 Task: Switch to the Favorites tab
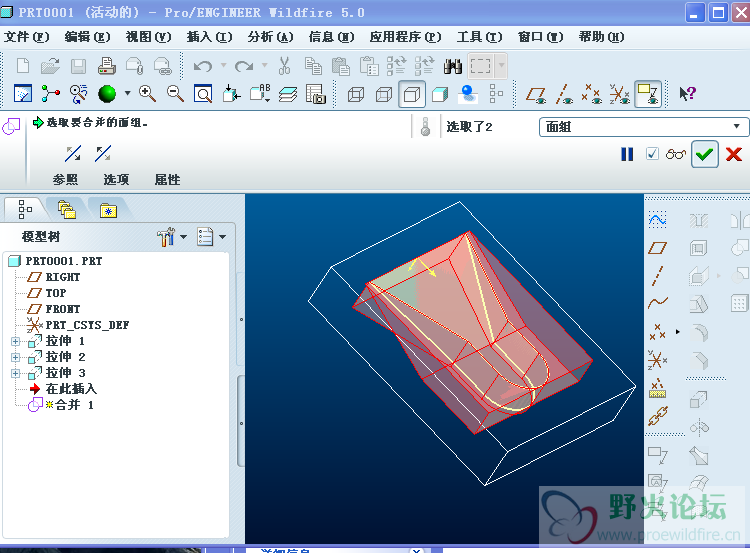pyautogui.click(x=109, y=210)
